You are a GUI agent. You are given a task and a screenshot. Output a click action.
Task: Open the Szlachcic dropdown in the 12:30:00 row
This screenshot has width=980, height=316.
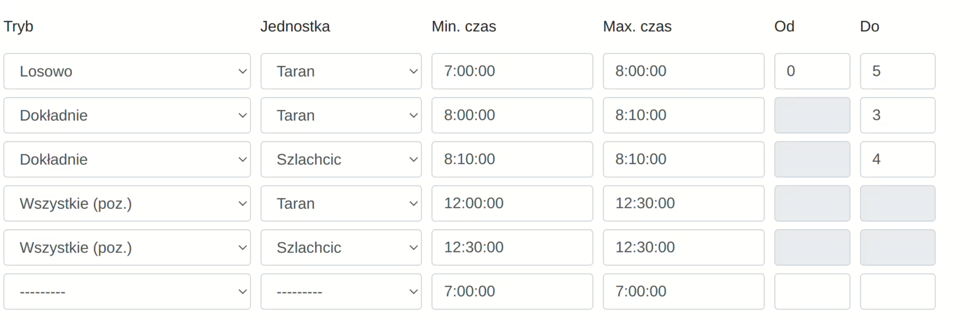click(341, 247)
